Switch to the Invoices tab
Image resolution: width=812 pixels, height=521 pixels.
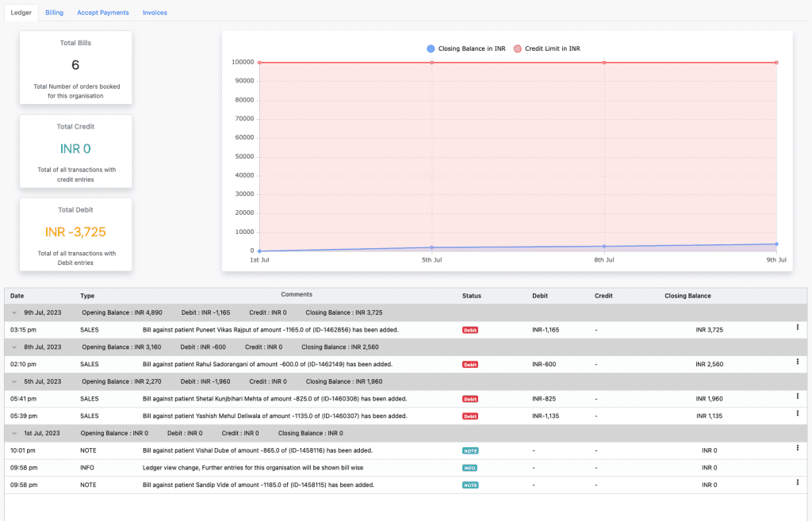point(155,13)
